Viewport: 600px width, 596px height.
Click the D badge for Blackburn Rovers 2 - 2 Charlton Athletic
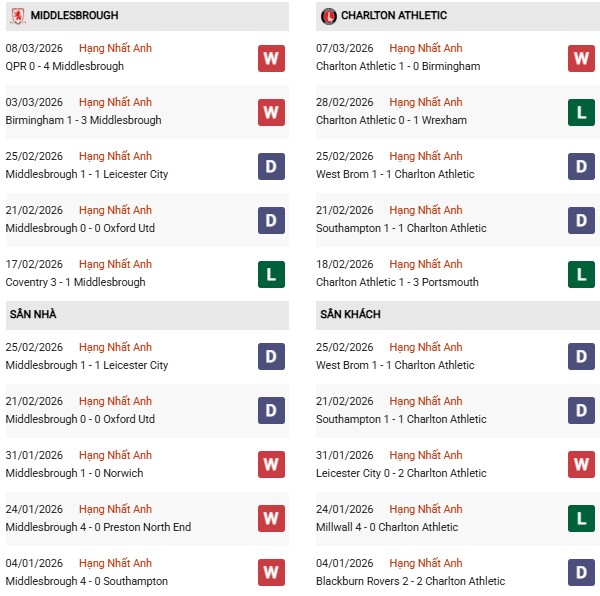pos(582,573)
